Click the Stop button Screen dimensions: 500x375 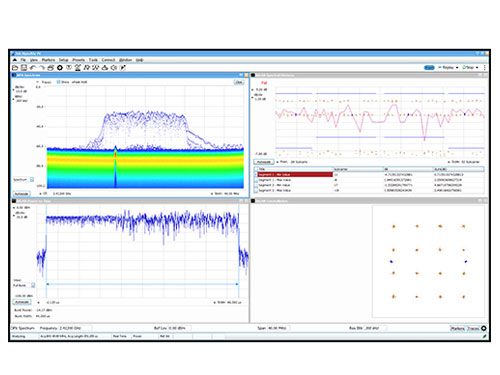tap(468, 68)
